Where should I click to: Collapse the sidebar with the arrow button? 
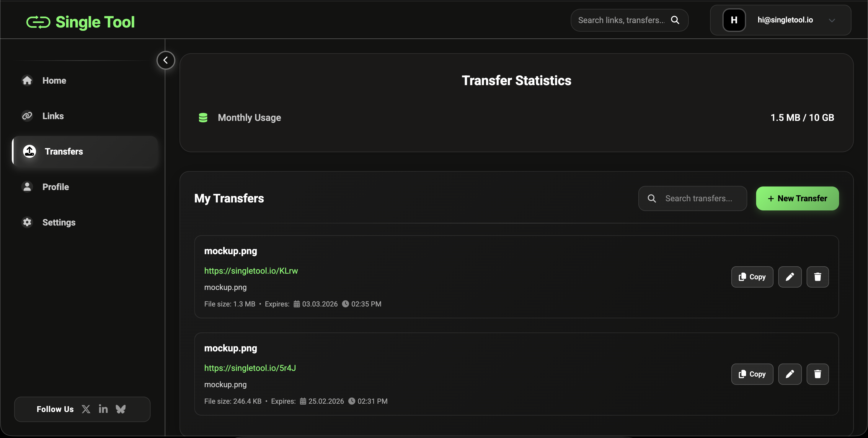(165, 60)
